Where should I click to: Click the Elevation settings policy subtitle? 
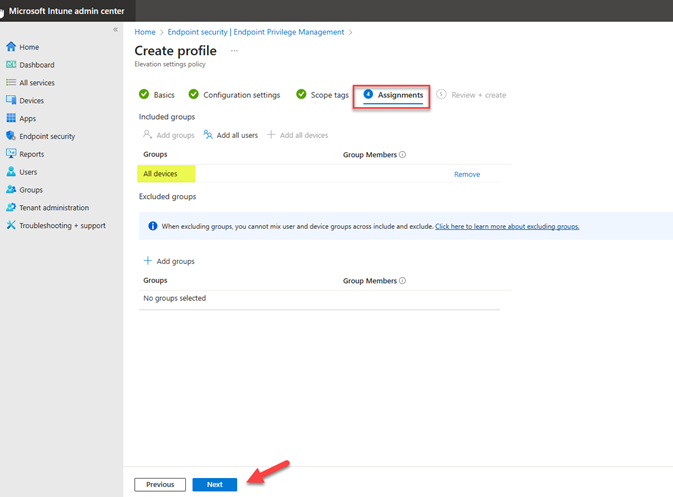pyautogui.click(x=170, y=64)
